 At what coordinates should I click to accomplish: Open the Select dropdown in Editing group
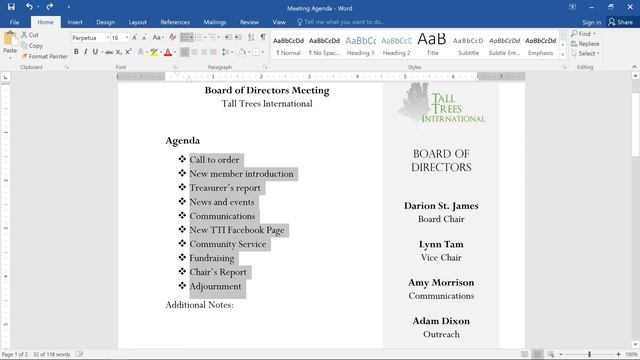(x=586, y=53)
